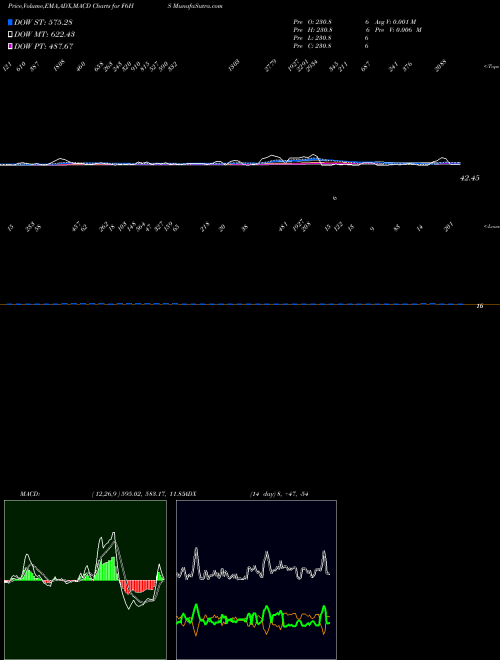This screenshot has height=660, width=500.
Task: Open the ADX indicator chart panel
Action: click(256, 580)
